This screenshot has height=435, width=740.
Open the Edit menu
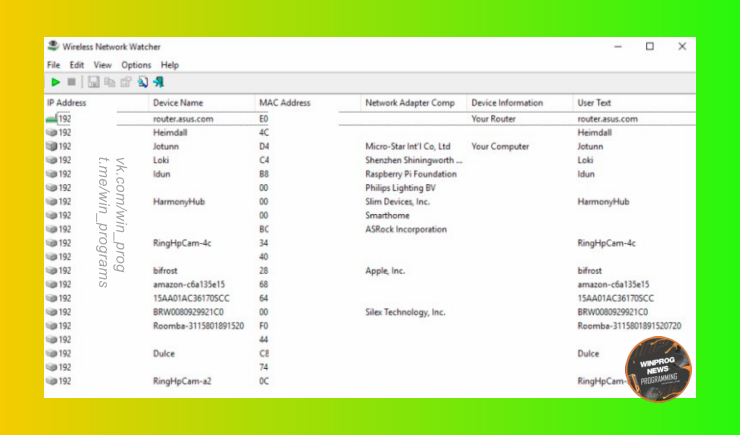(76, 65)
